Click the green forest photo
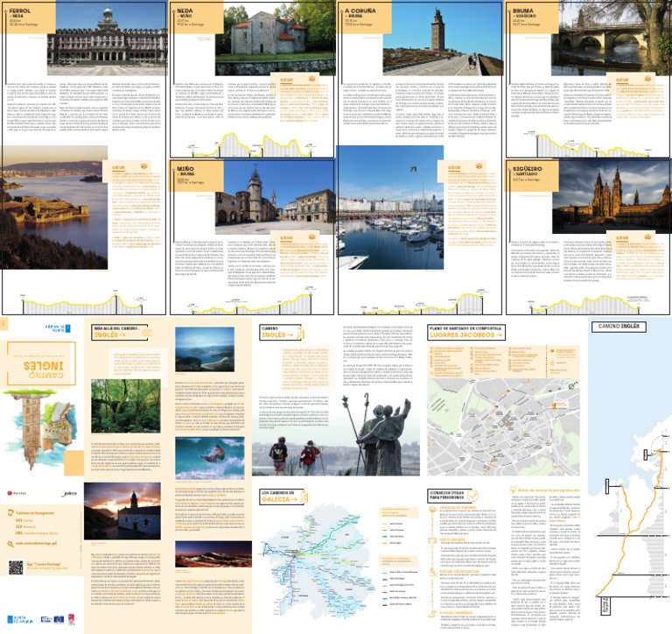The height and width of the screenshot is (634, 672). 126,405
